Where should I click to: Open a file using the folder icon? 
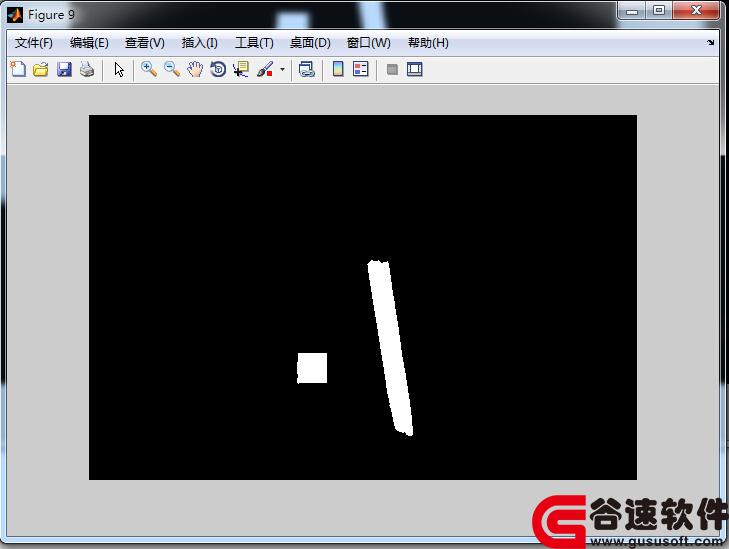click(x=41, y=69)
